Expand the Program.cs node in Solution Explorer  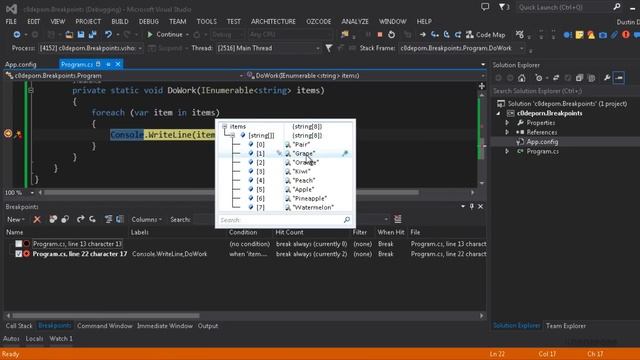(x=507, y=151)
